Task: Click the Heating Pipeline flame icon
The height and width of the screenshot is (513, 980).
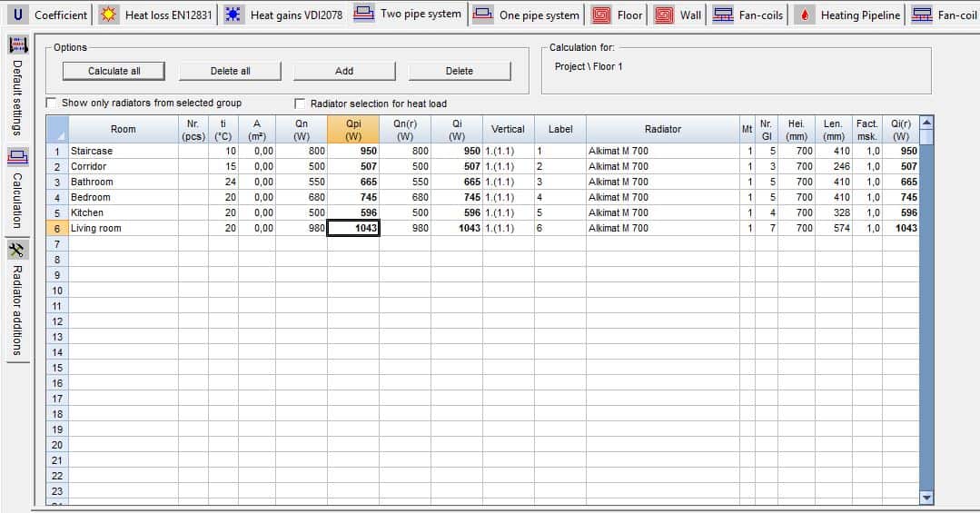Action: pos(805,15)
